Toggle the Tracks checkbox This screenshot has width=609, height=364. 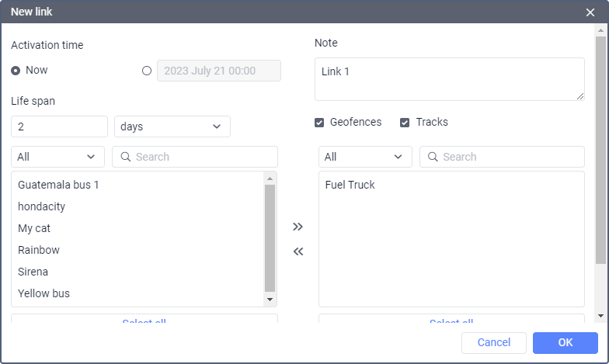[x=405, y=123]
